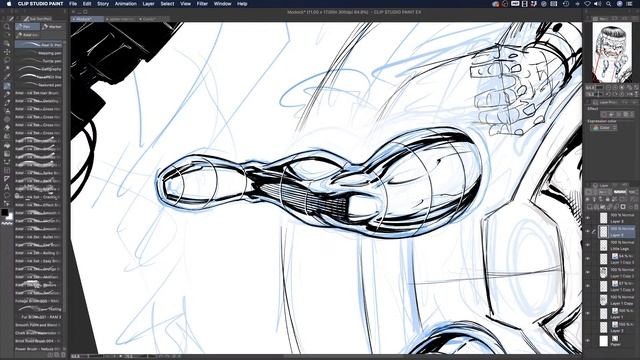Viewport: 640px width, 360px height.
Task: Choose the Turnip pen sub tool
Action: click(x=38, y=61)
